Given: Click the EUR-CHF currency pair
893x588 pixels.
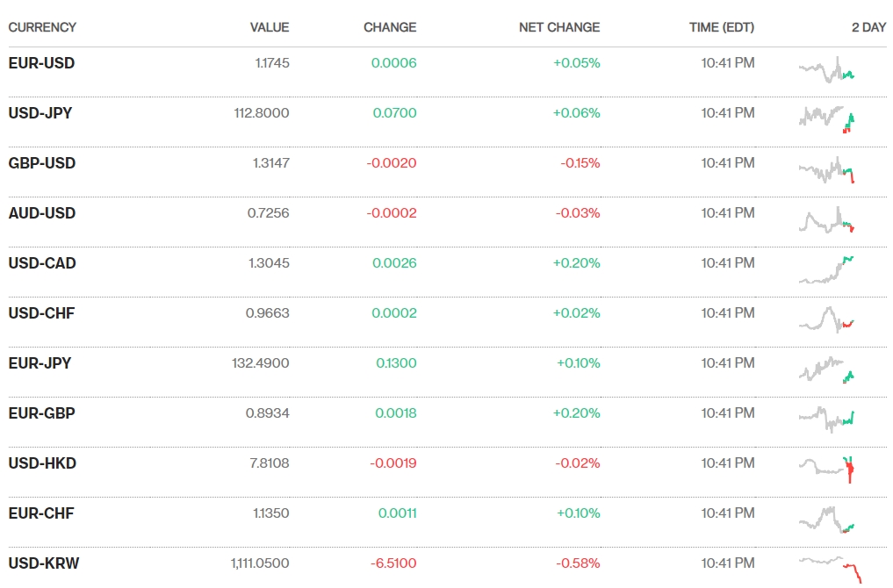Looking at the screenshot, I should coord(40,513).
